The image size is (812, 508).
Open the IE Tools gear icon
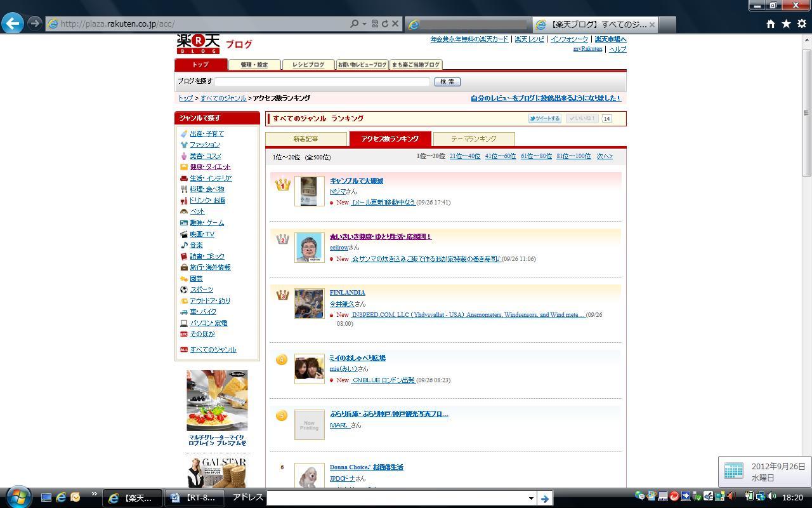[801, 23]
